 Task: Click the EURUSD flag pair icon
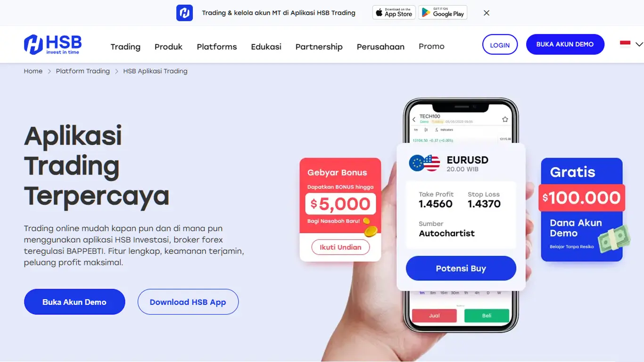pyautogui.click(x=424, y=163)
